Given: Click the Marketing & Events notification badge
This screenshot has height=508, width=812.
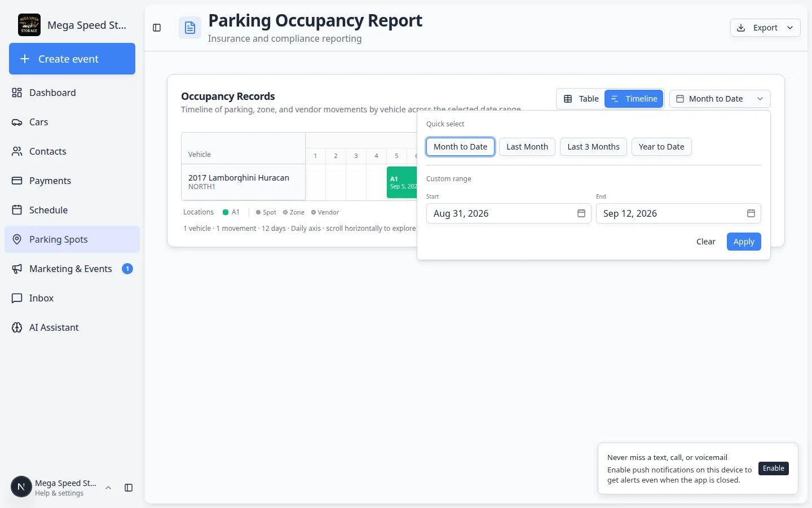Looking at the screenshot, I should [127, 269].
